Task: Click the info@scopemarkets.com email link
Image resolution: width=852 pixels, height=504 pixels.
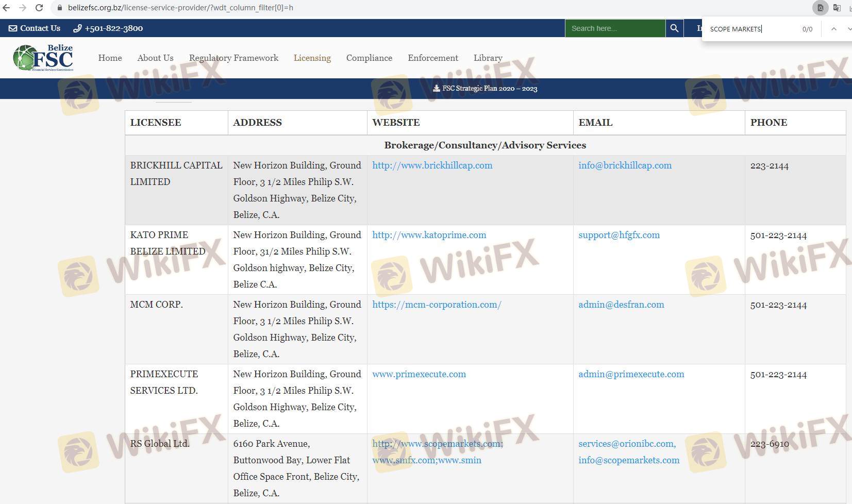Action: coord(628,460)
